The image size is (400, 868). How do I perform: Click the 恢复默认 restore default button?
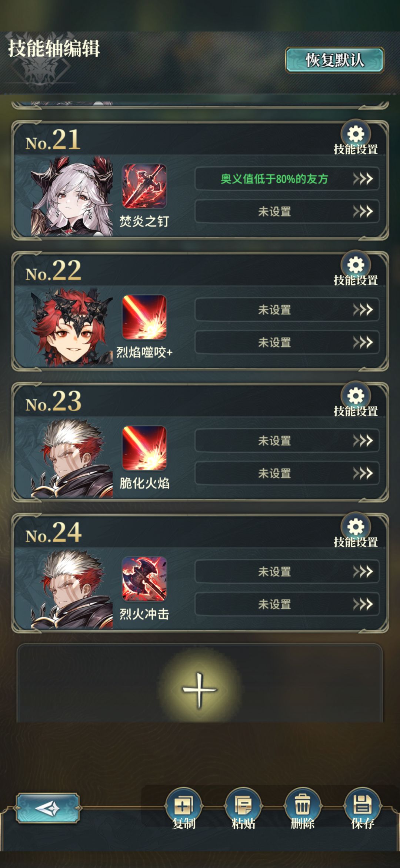click(334, 60)
